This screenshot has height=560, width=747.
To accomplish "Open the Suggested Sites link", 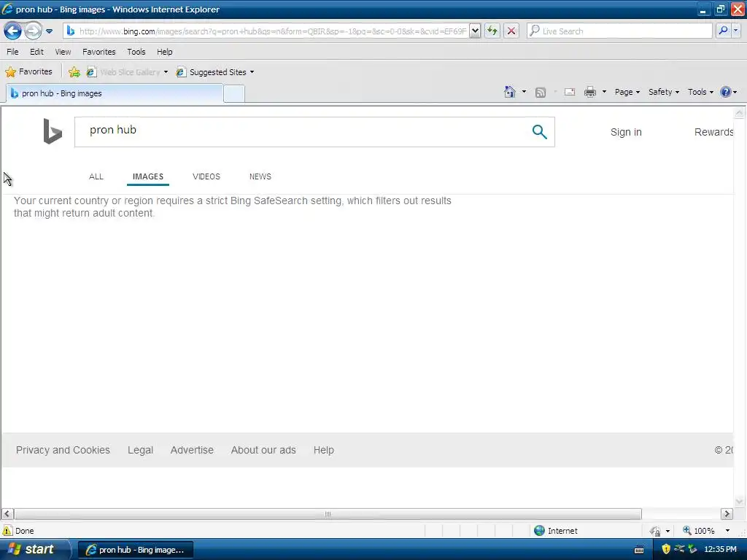I will pyautogui.click(x=211, y=72).
